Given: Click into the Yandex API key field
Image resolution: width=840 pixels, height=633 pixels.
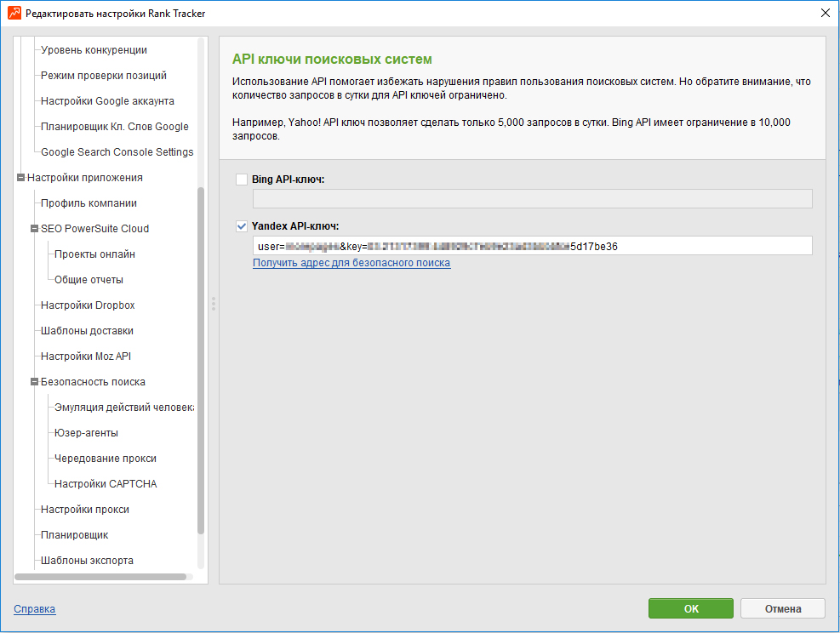Looking at the screenshot, I should [533, 246].
